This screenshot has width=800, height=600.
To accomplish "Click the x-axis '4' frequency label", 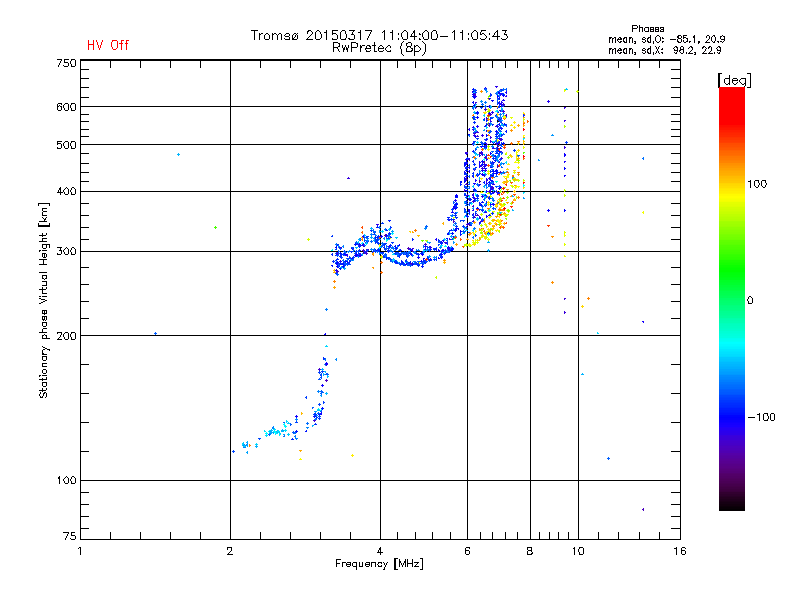I will [x=380, y=551].
